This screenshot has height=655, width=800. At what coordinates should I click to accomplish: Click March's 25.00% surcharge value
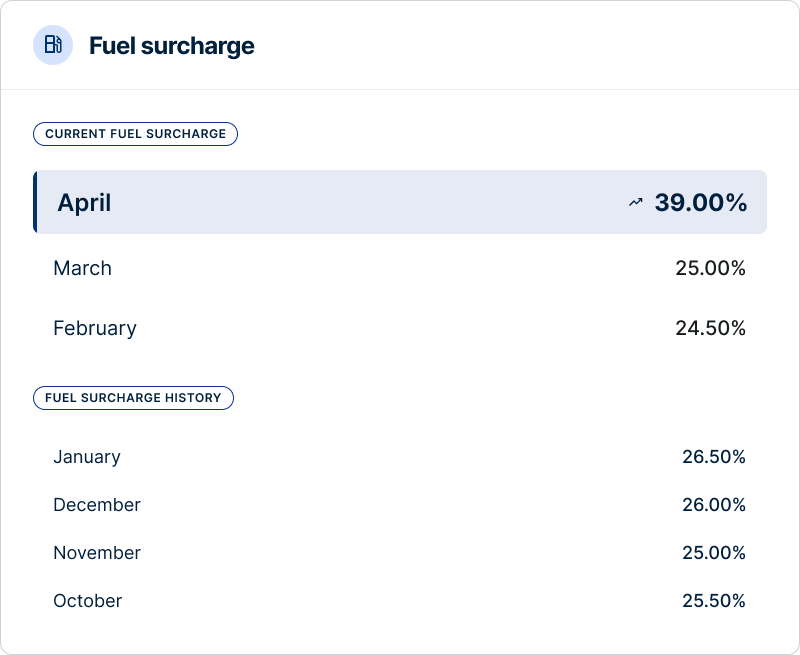click(710, 268)
